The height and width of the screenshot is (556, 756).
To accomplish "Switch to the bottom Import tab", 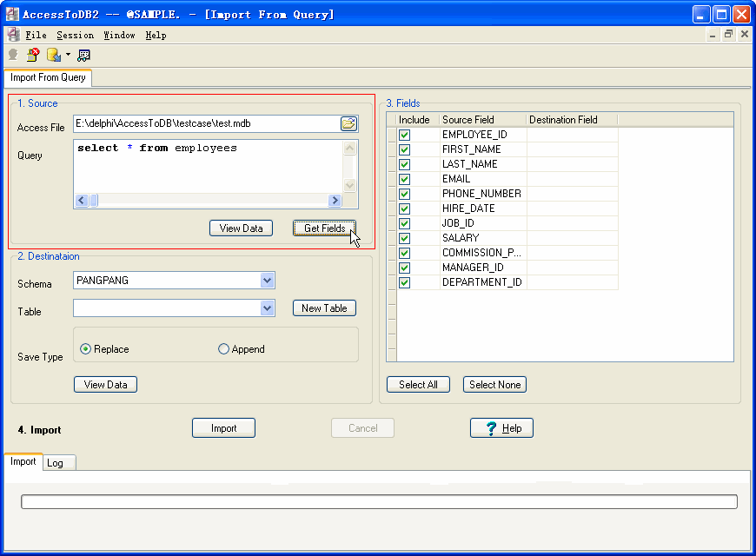I will [x=23, y=461].
